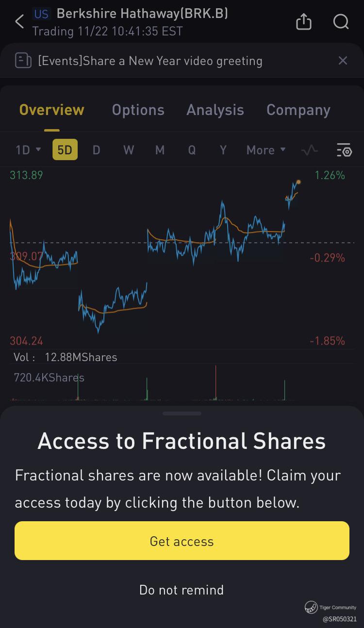This screenshot has height=628, width=364.
Task: Expand the 1D timeframe dropdown
Action: click(x=28, y=150)
